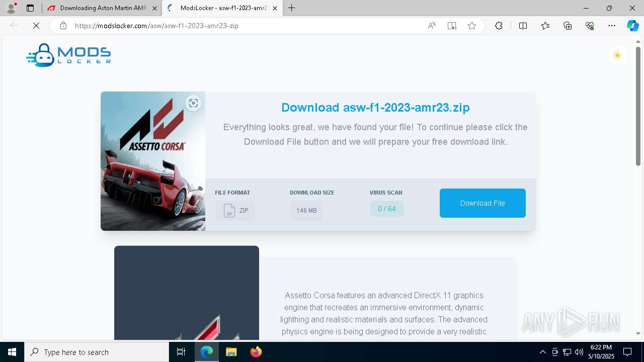The height and width of the screenshot is (362, 644).
Task: Open the Windows Start menu
Action: coord(12,352)
